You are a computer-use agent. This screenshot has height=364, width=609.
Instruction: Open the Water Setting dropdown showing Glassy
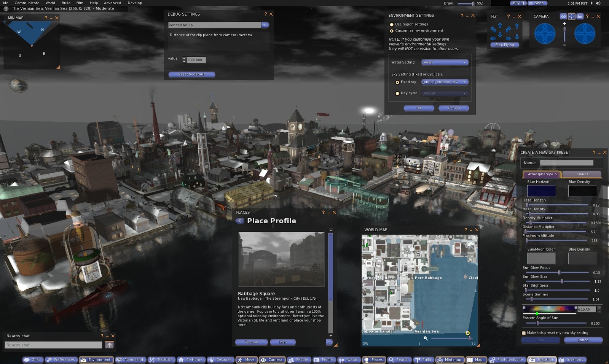444,62
